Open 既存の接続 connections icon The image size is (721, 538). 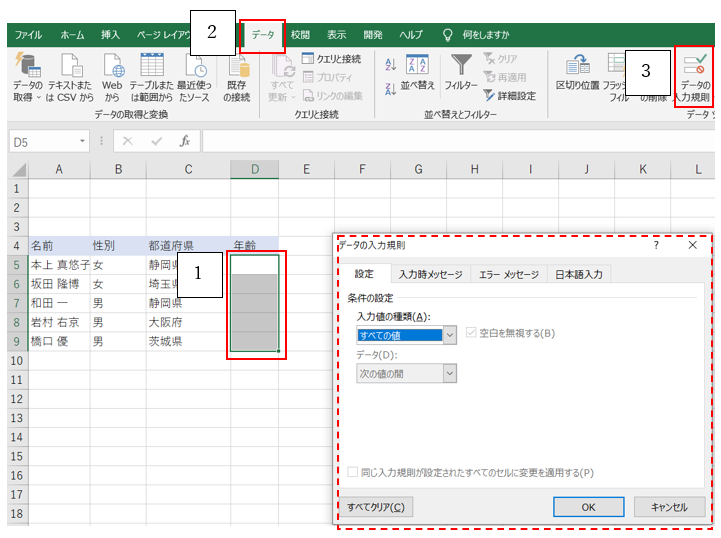(x=237, y=68)
